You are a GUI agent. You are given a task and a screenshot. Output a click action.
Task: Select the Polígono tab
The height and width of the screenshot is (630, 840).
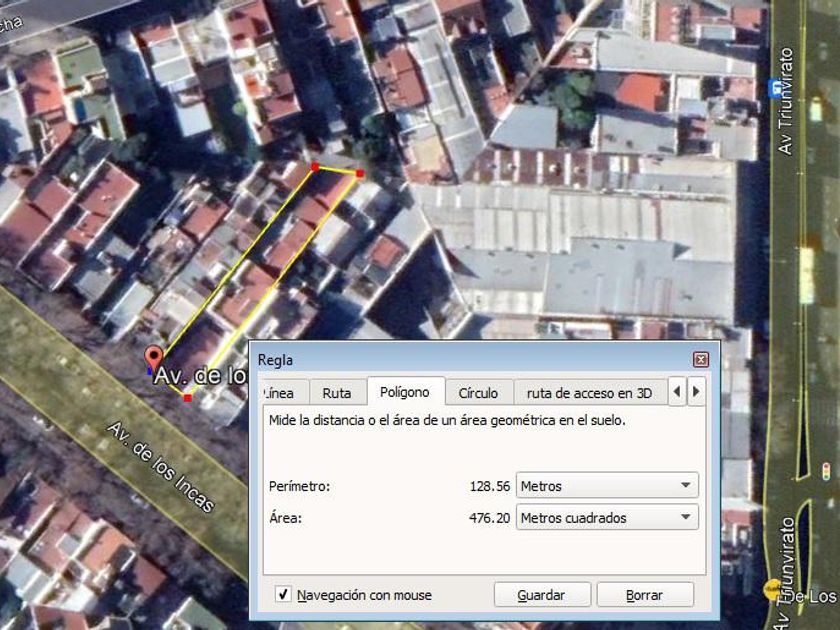tap(405, 392)
